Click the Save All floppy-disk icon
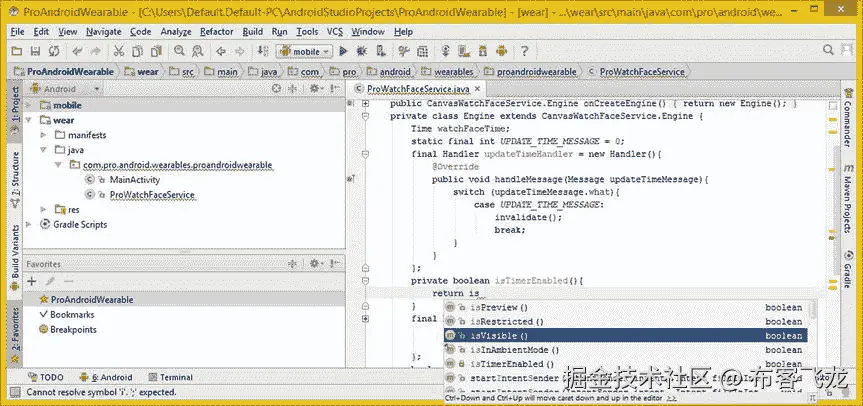 point(35,51)
